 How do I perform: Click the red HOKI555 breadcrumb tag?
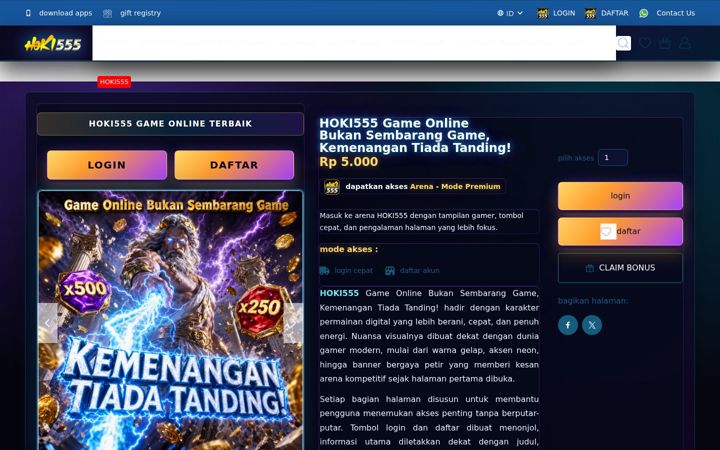114,82
